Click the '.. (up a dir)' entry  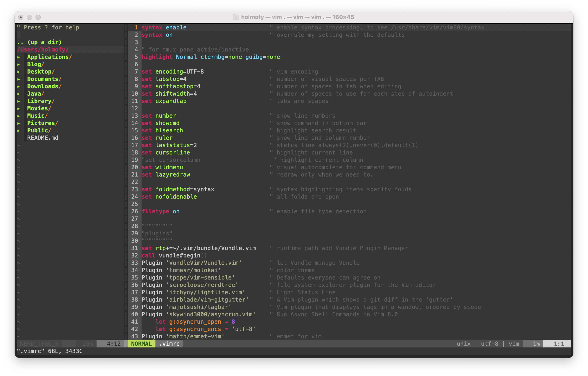(39, 42)
